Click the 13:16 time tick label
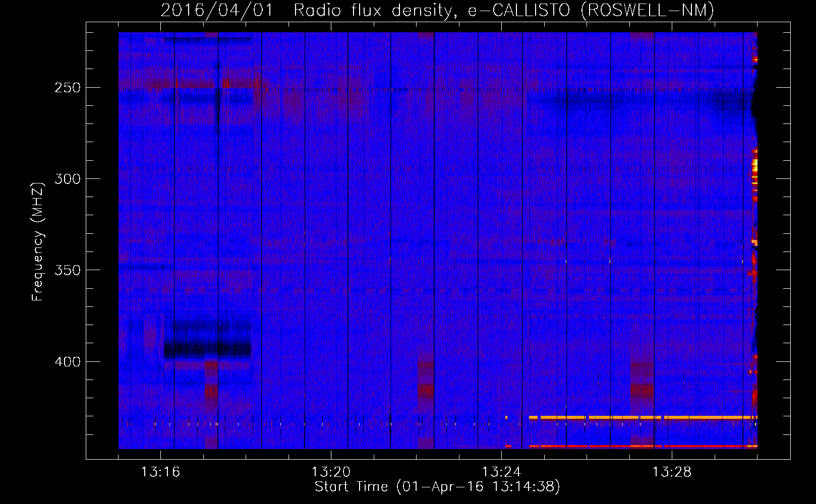 point(160,472)
